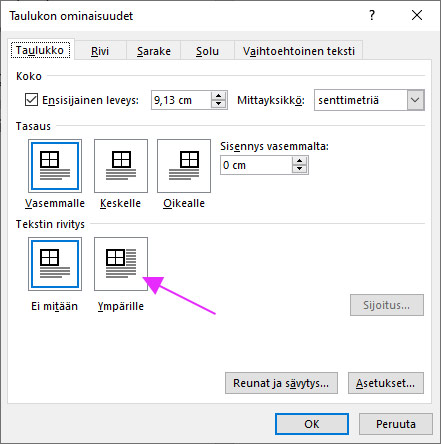
Task: Select Ei mitään text wrapping icon
Action: (x=55, y=264)
